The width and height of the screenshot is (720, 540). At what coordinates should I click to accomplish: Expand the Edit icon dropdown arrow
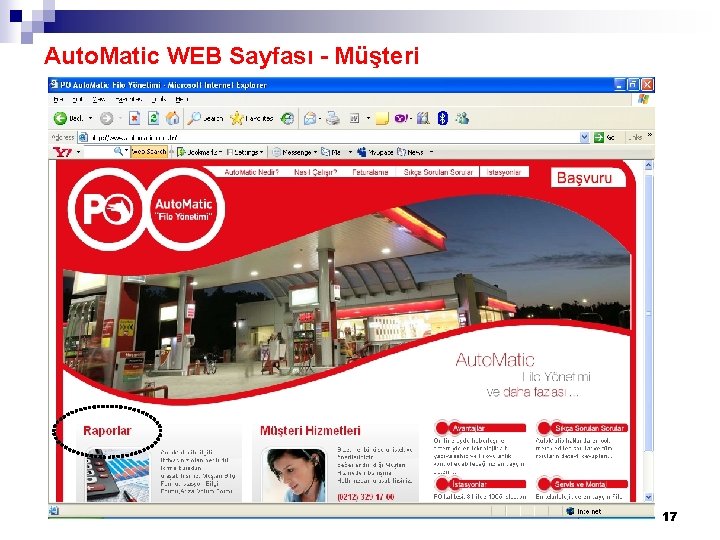tap(368, 118)
